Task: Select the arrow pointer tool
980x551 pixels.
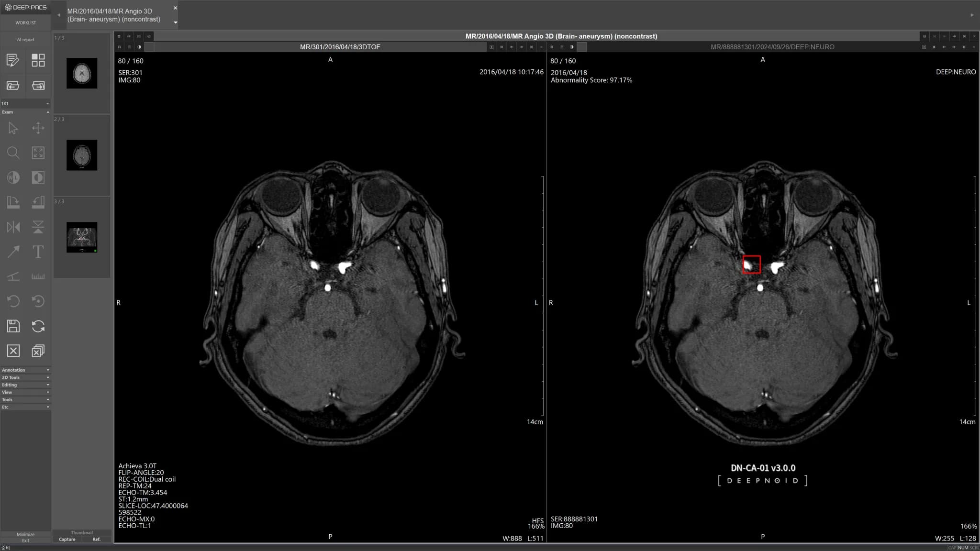Action: point(13,128)
